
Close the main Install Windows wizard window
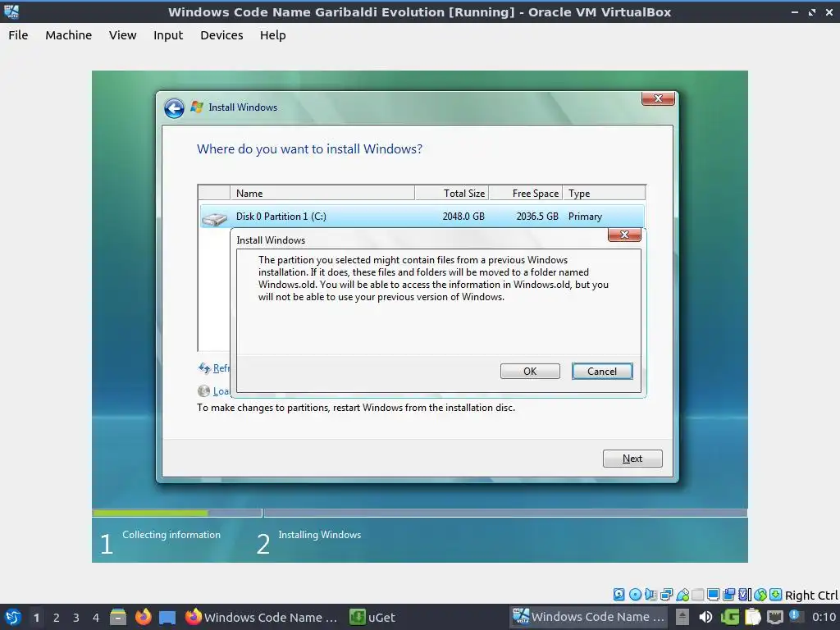click(x=658, y=98)
